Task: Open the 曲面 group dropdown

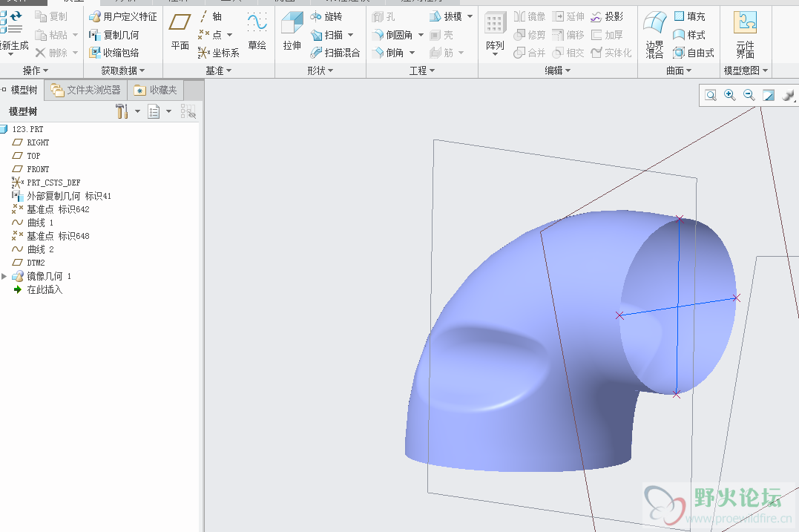Action: point(679,70)
